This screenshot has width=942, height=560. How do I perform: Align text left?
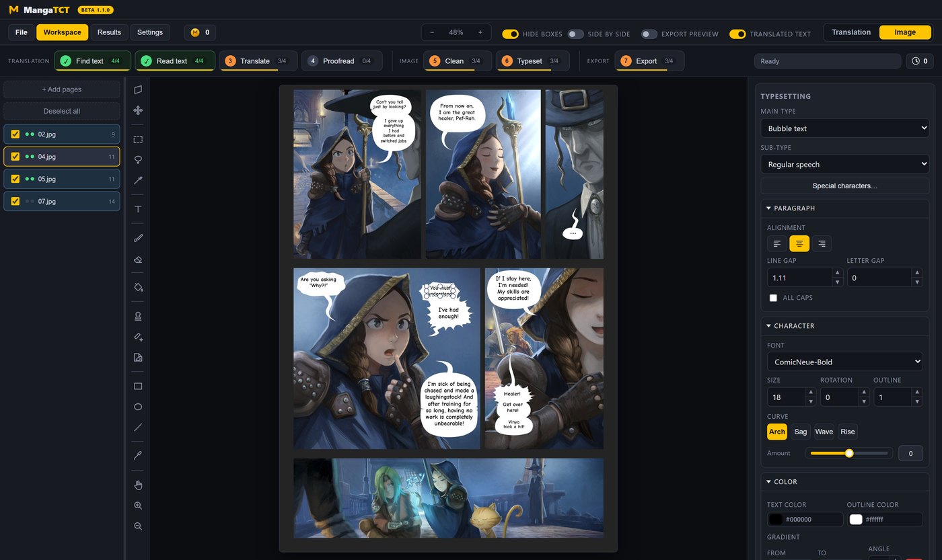(x=777, y=243)
